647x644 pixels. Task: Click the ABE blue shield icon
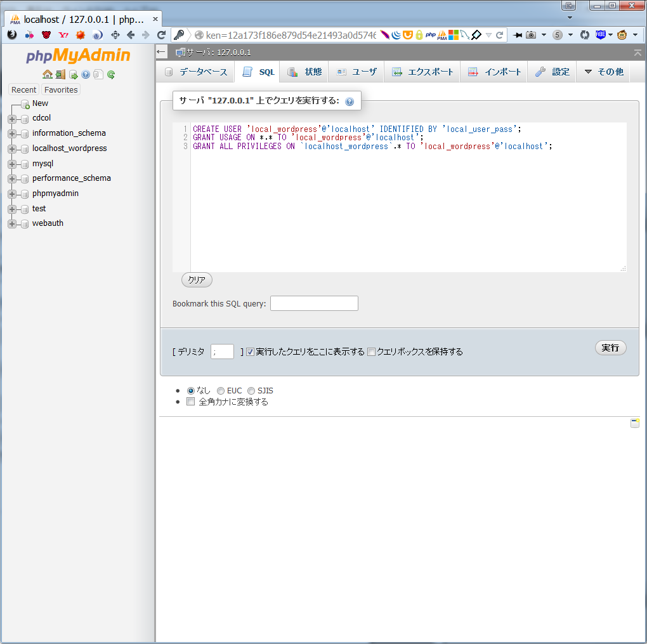tap(601, 35)
